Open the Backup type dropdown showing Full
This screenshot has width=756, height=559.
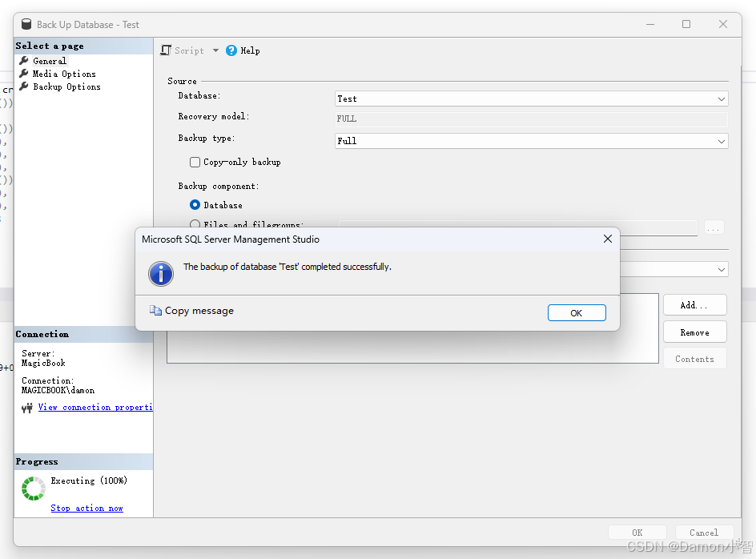(531, 141)
